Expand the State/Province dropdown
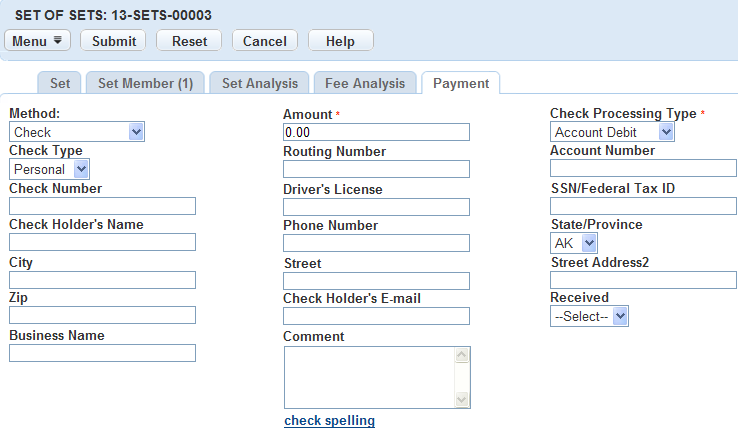This screenshot has width=738, height=431. point(574,243)
